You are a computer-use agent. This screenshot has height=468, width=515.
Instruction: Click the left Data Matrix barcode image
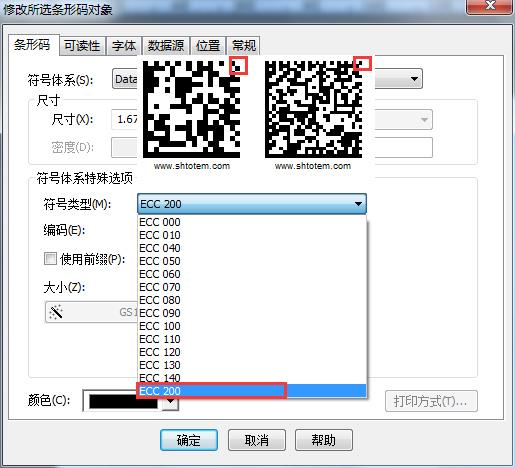192,109
